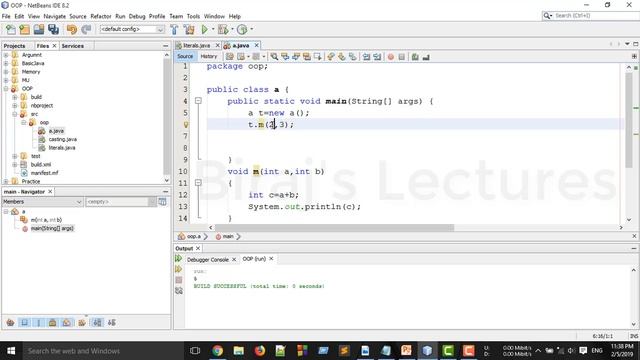Run the project with the green arrow

point(204,29)
